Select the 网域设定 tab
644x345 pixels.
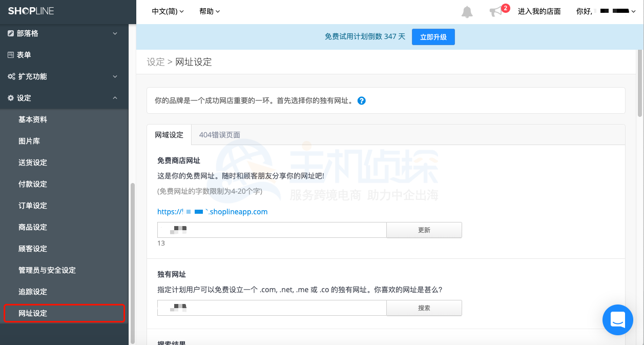click(169, 134)
